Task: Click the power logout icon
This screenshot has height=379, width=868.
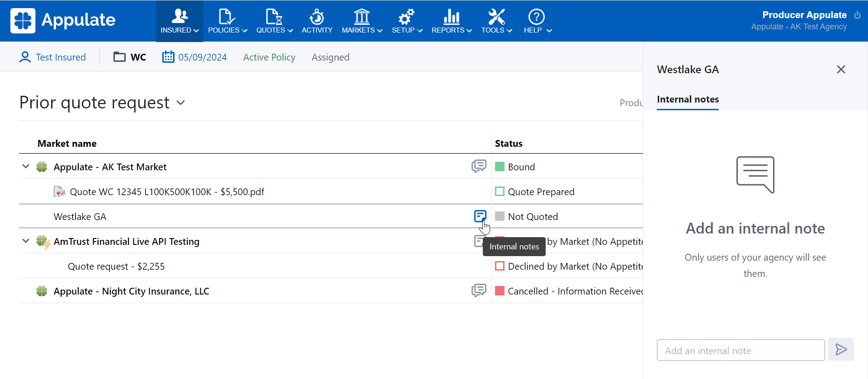Action: (x=857, y=15)
